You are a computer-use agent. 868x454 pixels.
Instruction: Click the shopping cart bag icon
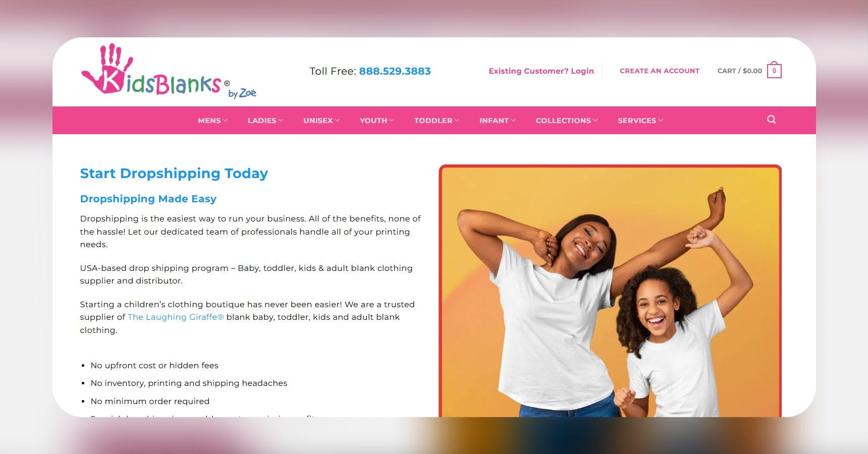(x=774, y=71)
